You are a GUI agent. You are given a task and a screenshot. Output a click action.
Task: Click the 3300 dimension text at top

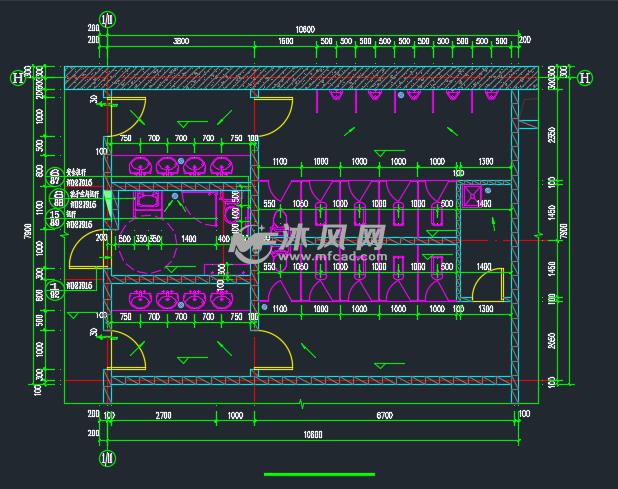coord(181,40)
